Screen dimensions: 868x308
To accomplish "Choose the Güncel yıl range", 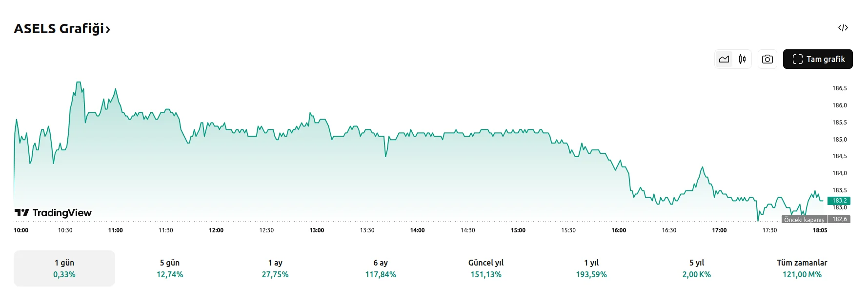I will [486, 268].
